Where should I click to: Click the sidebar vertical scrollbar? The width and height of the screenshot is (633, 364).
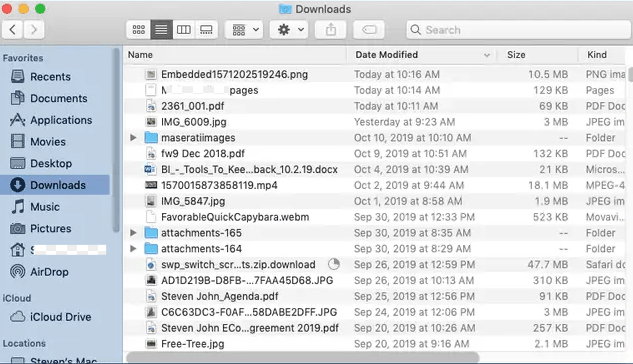click(x=116, y=140)
